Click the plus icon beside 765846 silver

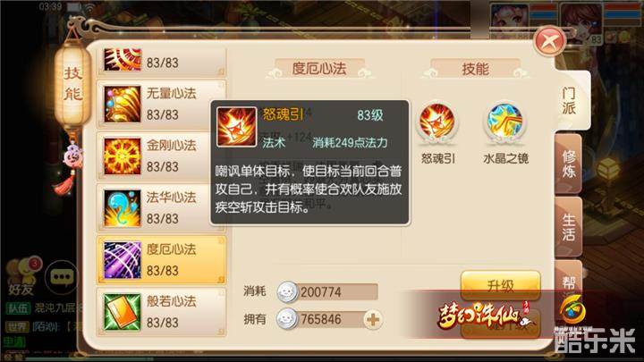point(373,319)
